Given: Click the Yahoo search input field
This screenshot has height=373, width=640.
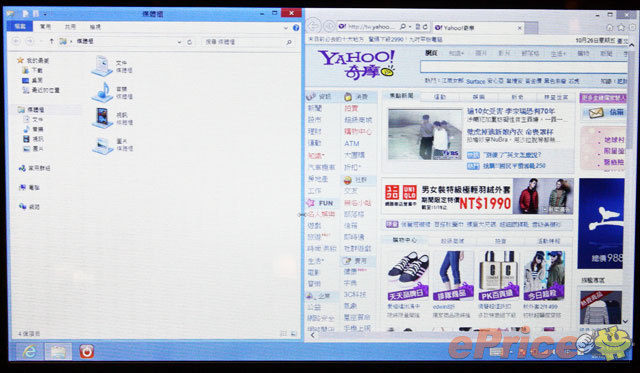Looking at the screenshot, I should tap(524, 67).
